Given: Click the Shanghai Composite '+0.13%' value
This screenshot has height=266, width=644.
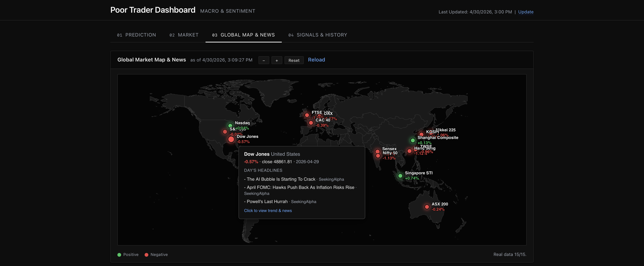Looking at the screenshot, I should pyautogui.click(x=424, y=143).
